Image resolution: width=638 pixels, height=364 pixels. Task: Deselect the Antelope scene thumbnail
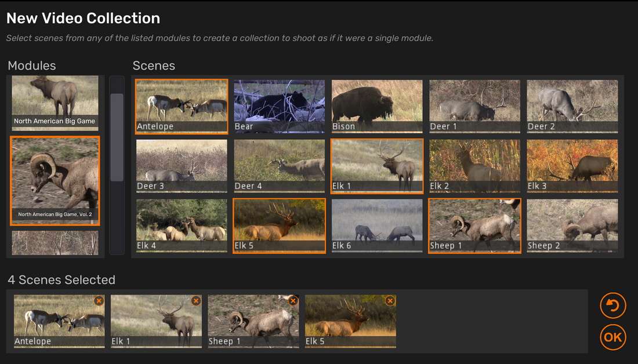[182, 107]
